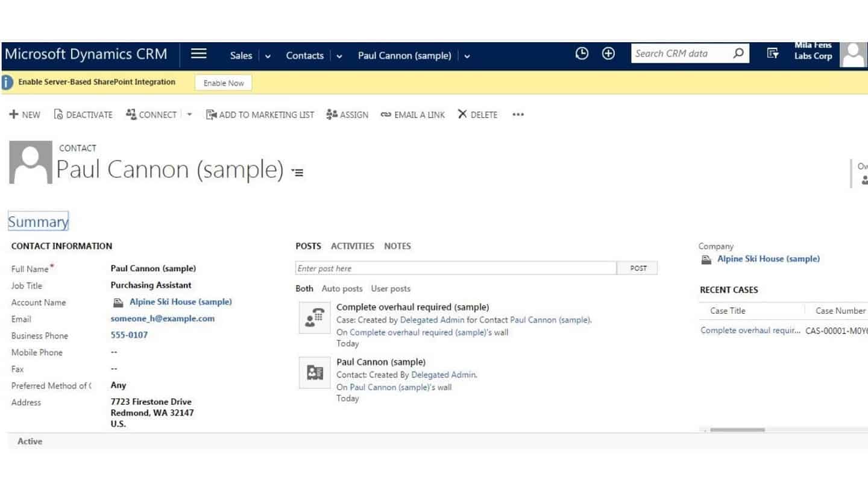The height and width of the screenshot is (488, 868).
Task: Sort by Case Number column header
Action: coord(840,311)
